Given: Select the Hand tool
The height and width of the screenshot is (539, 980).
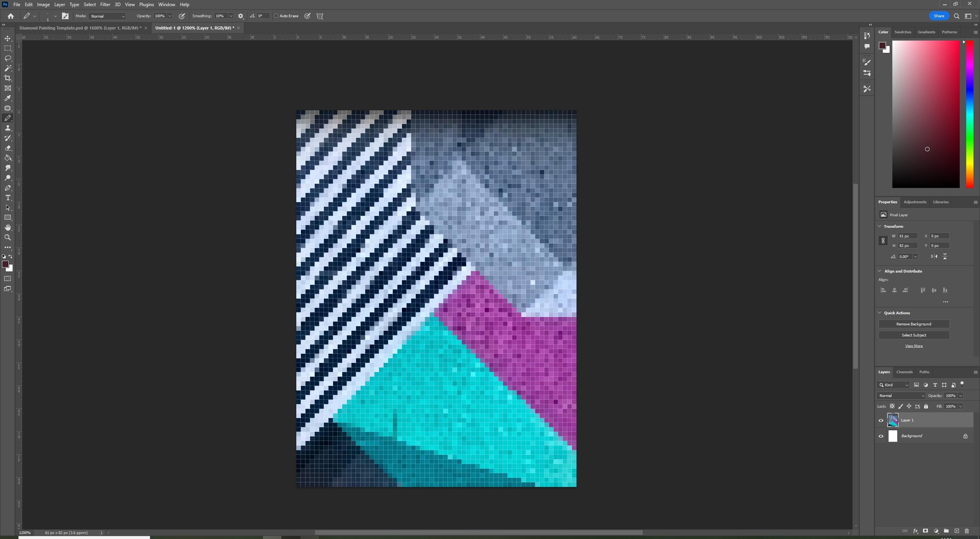Looking at the screenshot, I should coord(8,228).
